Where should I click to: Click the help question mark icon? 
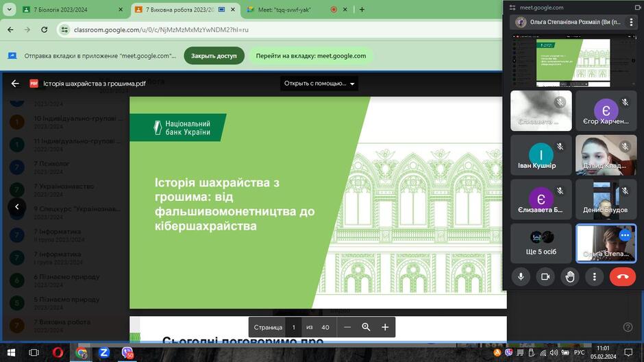pyautogui.click(x=628, y=327)
